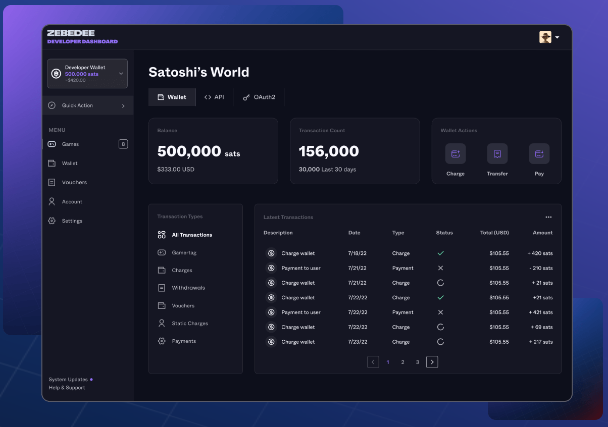Screen dimensions: 608x427
Task: Click the Vouchers label in sidebar menu
Action: pyautogui.click(x=74, y=182)
